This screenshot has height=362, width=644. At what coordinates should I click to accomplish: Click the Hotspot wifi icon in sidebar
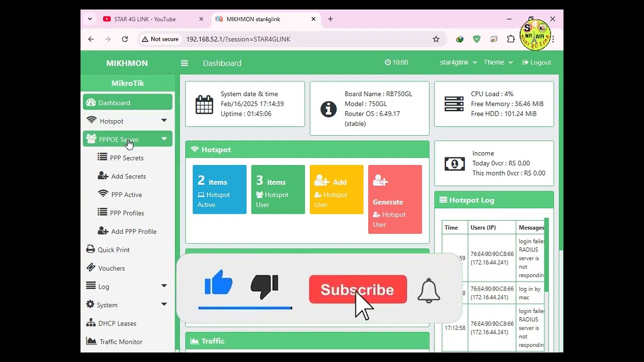pyautogui.click(x=91, y=120)
